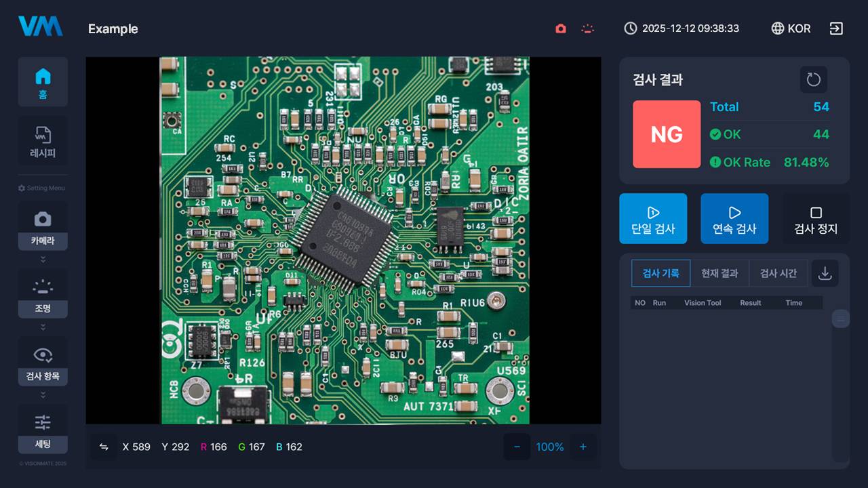Reset inspection results with refresh icon
The height and width of the screenshot is (488, 868).
813,80
